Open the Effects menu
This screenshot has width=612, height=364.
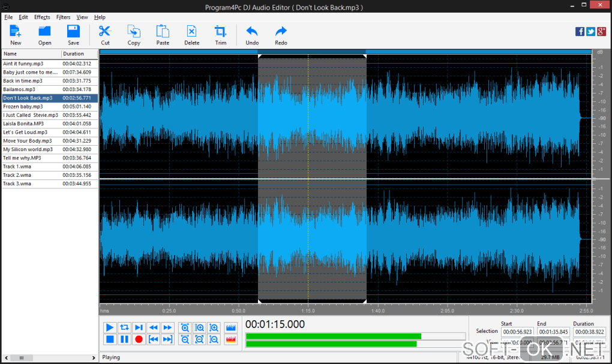(x=42, y=17)
